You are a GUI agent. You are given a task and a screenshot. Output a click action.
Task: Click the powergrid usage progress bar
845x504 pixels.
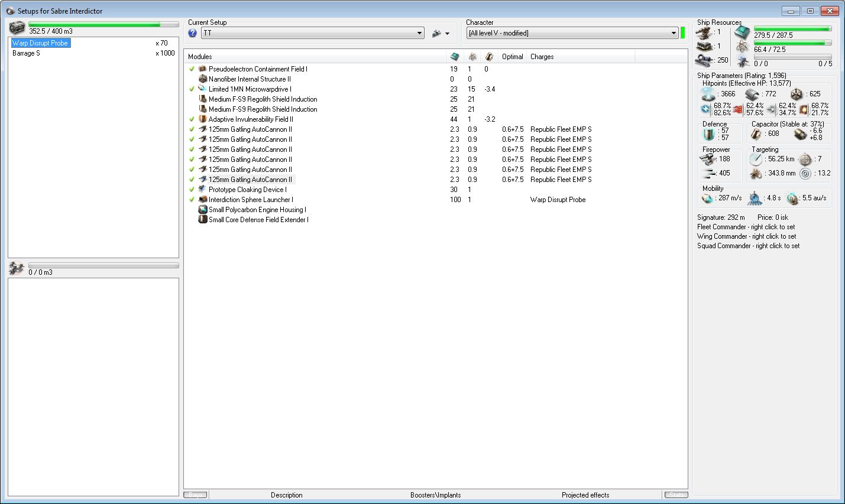(x=793, y=43)
